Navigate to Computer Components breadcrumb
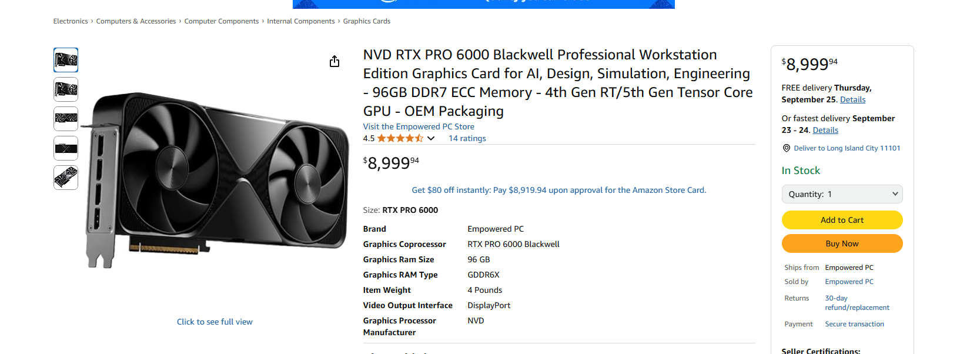The width and height of the screenshot is (980, 354). [x=222, y=21]
